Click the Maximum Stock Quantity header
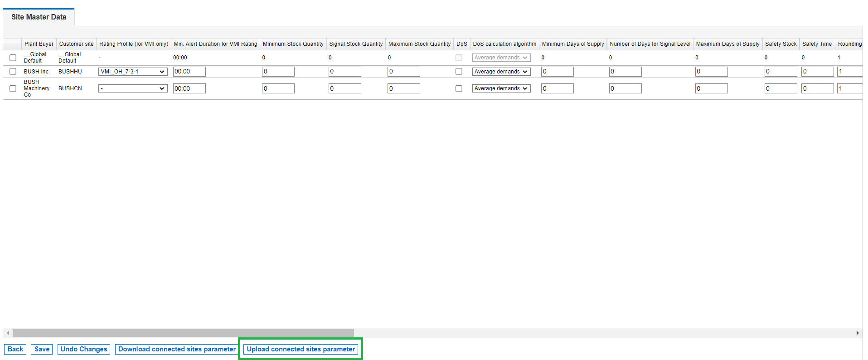 pos(419,44)
